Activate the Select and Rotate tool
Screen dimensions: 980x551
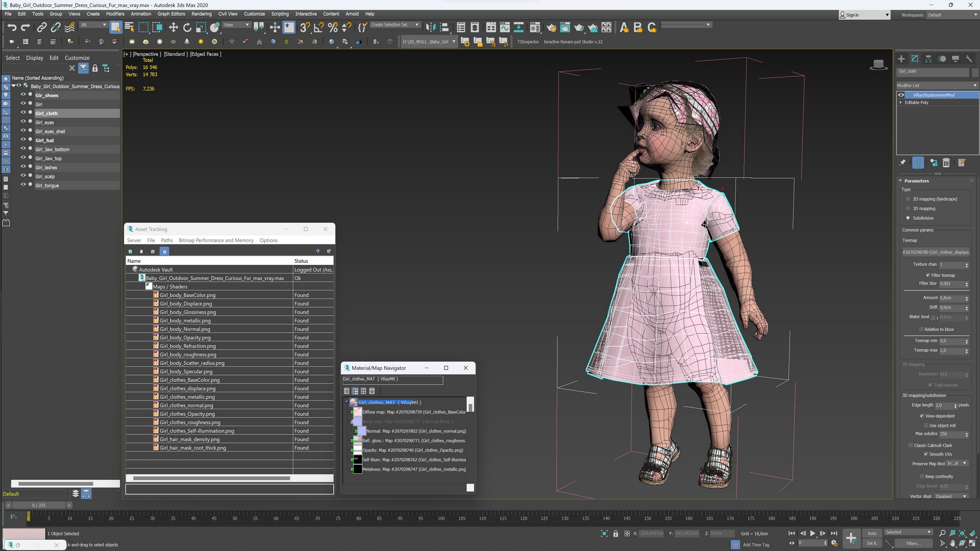187,27
